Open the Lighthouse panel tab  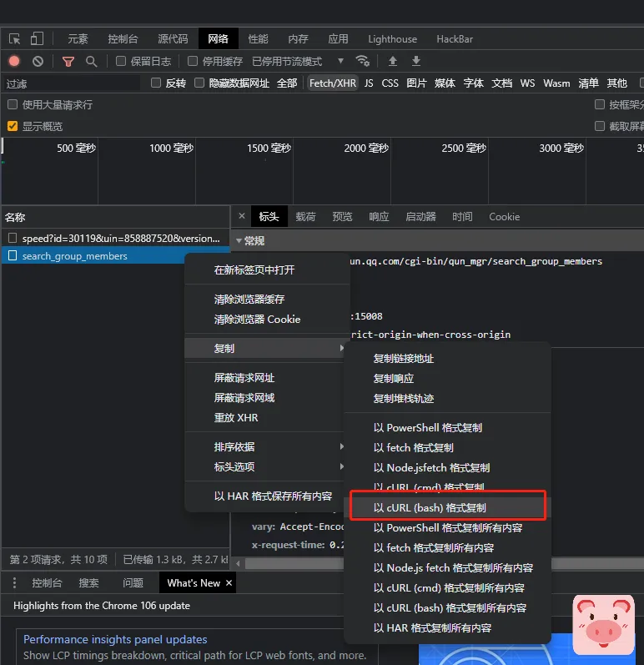393,39
